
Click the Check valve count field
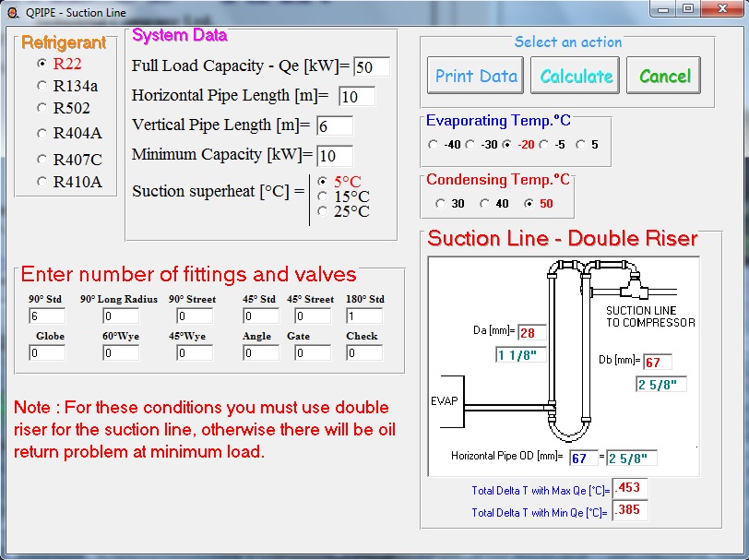[364, 353]
